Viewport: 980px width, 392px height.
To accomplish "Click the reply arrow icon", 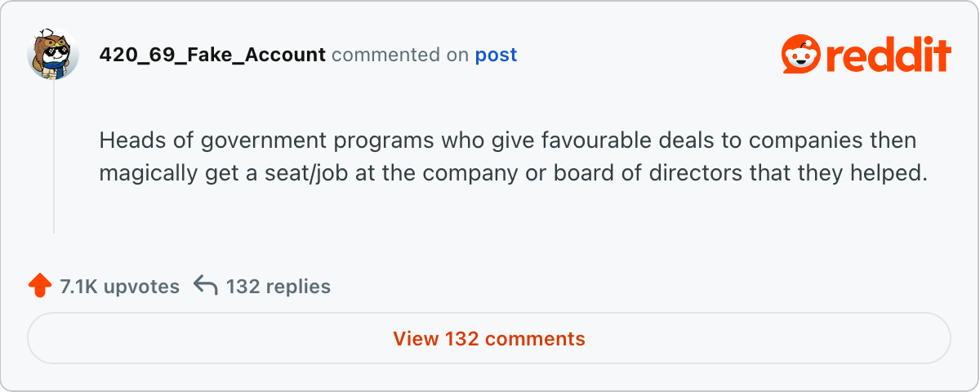I will [x=206, y=286].
